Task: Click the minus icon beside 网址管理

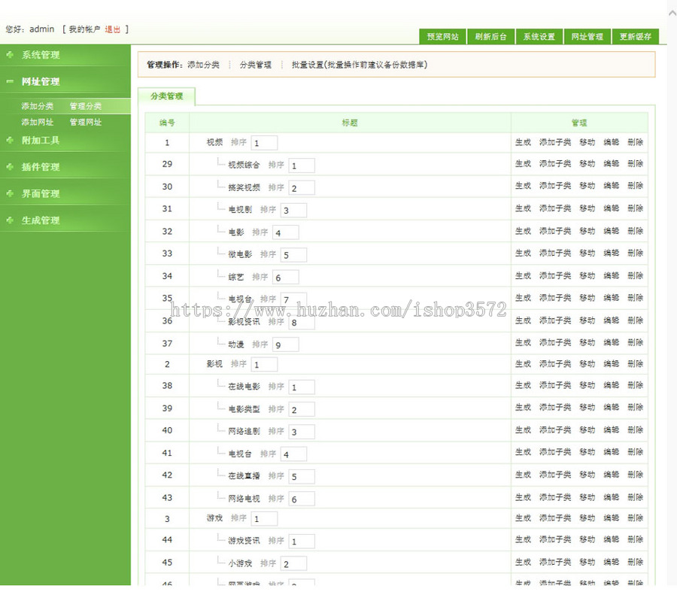Action: click(x=10, y=81)
